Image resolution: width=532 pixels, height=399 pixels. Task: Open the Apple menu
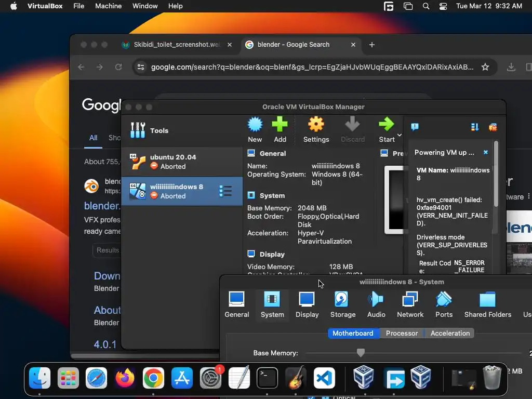point(14,6)
